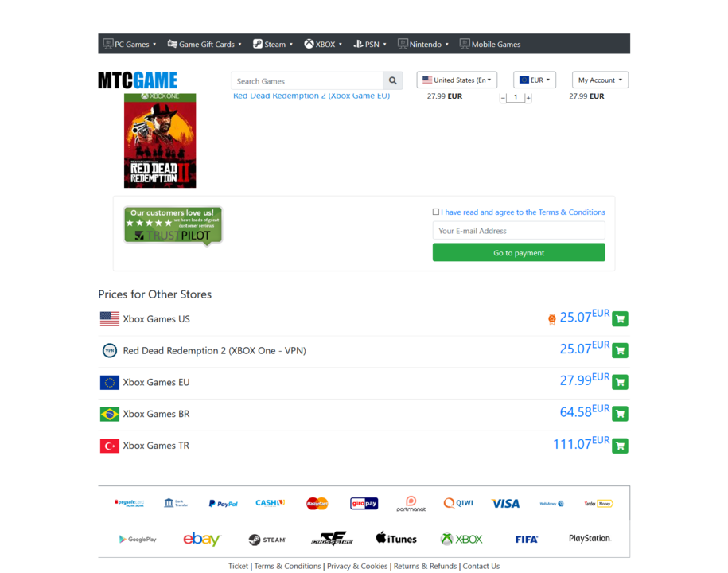Open the Game Gift Cards menu
The width and height of the screenshot is (728, 573).
point(204,44)
